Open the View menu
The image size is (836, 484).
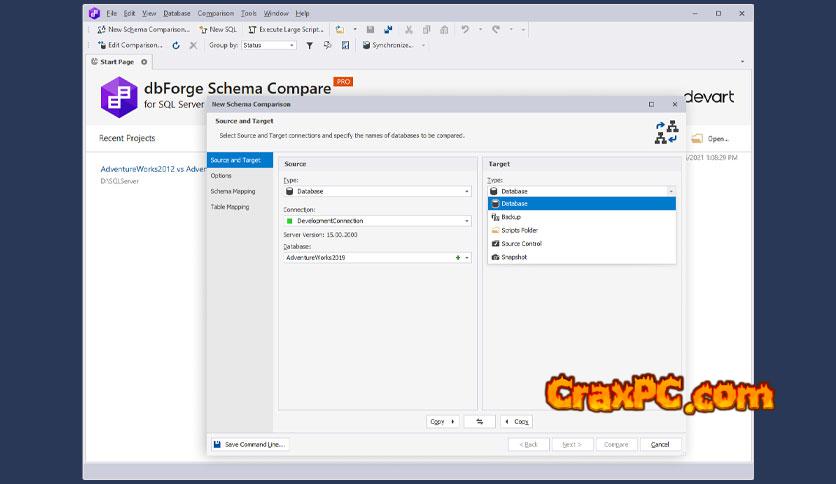(149, 13)
